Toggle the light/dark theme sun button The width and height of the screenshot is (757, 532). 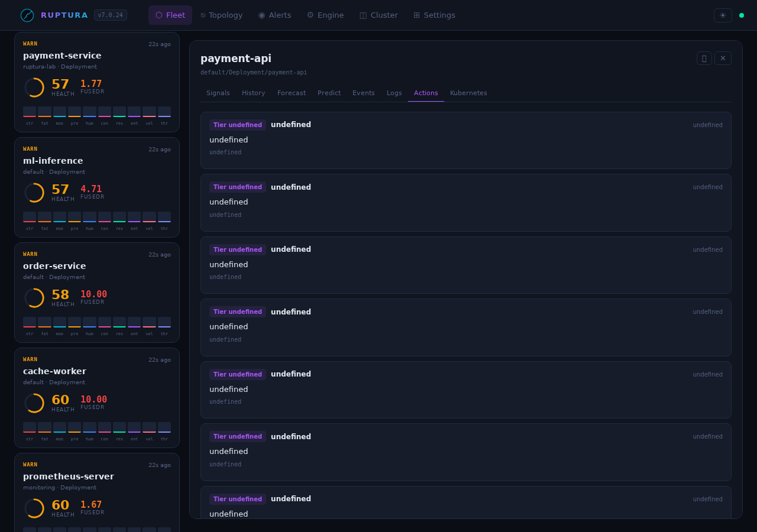click(723, 15)
